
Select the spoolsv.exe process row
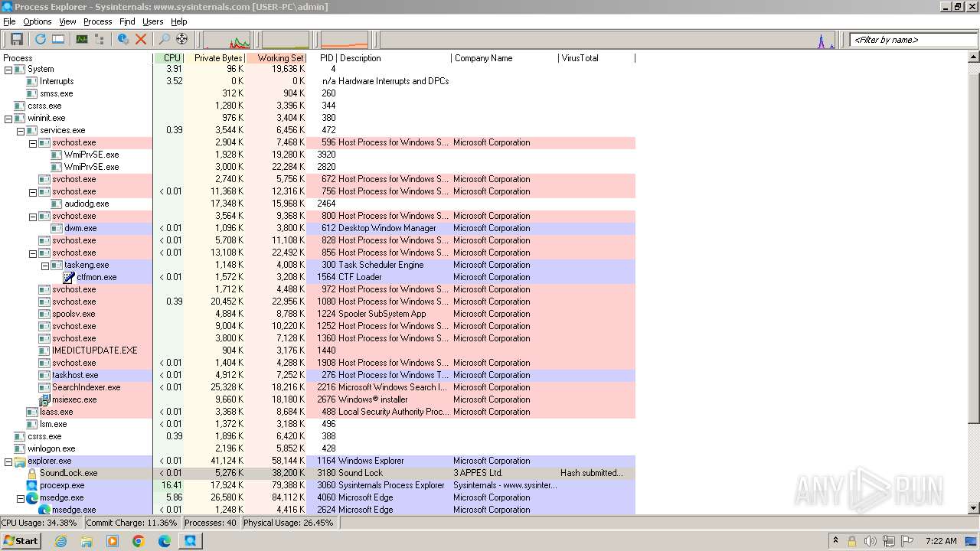318,314
